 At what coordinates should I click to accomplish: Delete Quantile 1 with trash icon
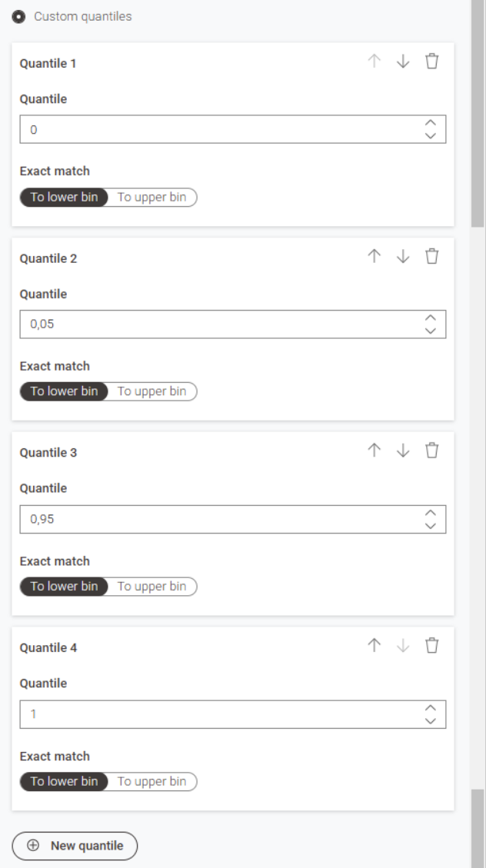click(432, 62)
